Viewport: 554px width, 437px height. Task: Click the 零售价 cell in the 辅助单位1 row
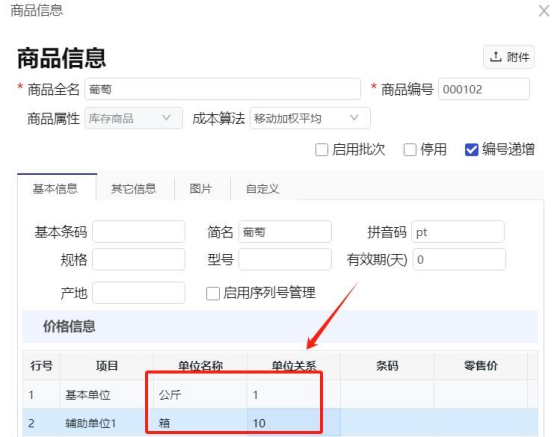tap(481, 423)
